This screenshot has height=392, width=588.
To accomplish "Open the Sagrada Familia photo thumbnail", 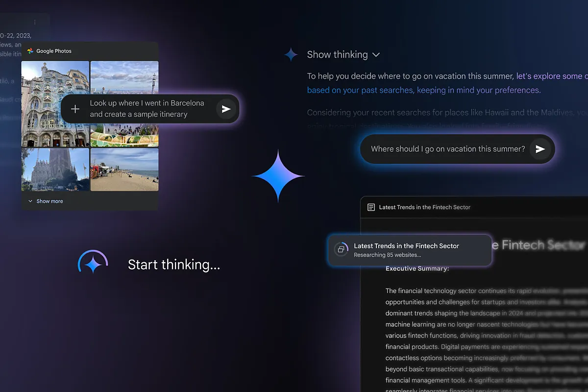I will click(x=55, y=170).
